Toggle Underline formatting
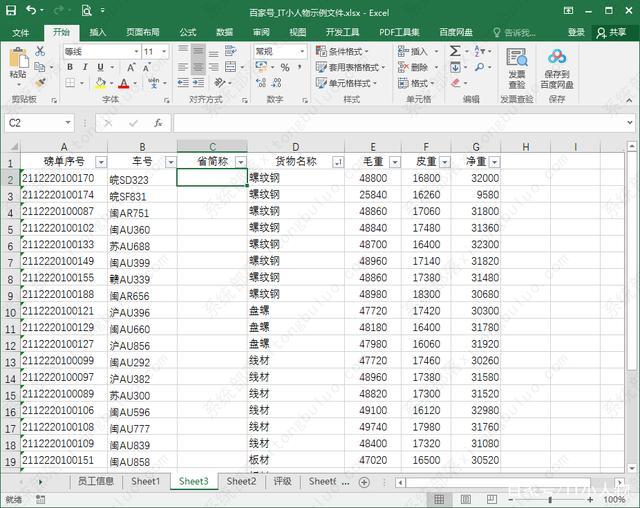The width and height of the screenshot is (640, 508). [x=100, y=67]
